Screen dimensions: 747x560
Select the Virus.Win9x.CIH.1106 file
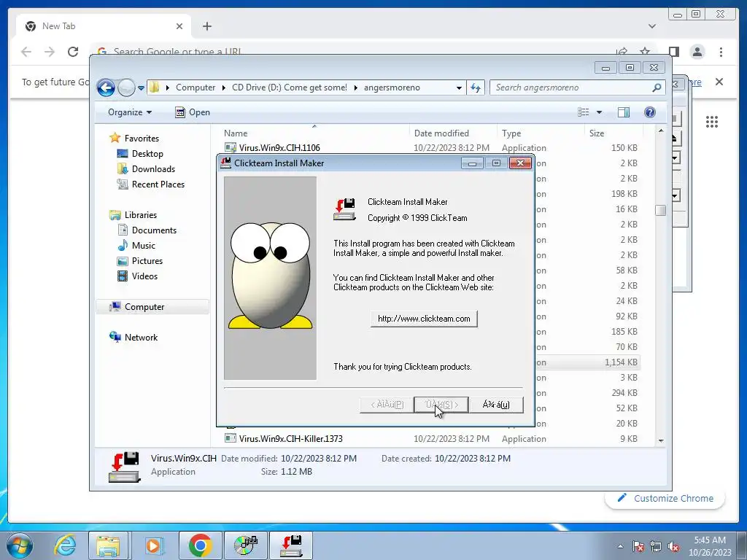click(279, 148)
